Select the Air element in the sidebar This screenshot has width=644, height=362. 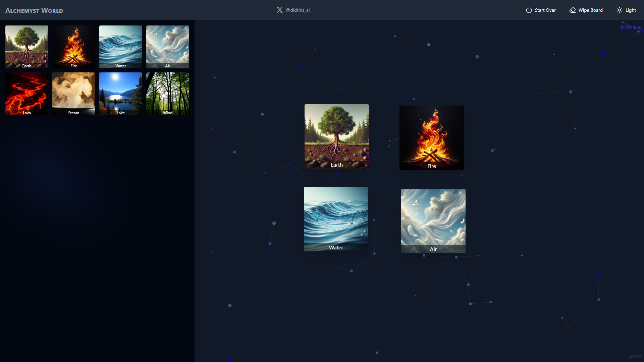168,47
